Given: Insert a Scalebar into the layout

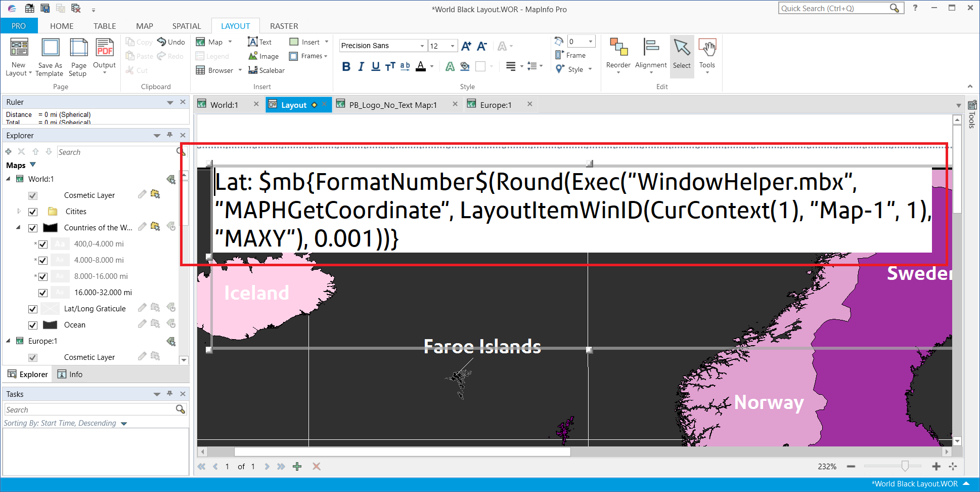Looking at the screenshot, I should (x=266, y=70).
